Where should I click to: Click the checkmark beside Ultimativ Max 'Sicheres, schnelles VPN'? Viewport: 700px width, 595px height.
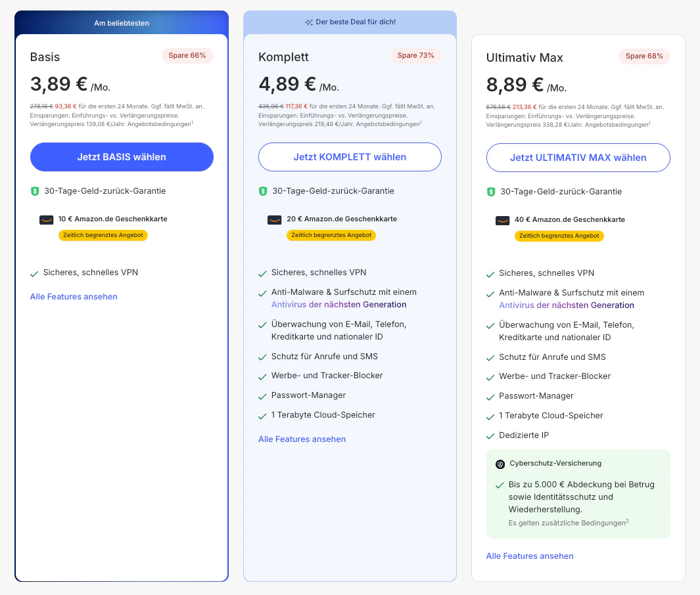tap(490, 275)
